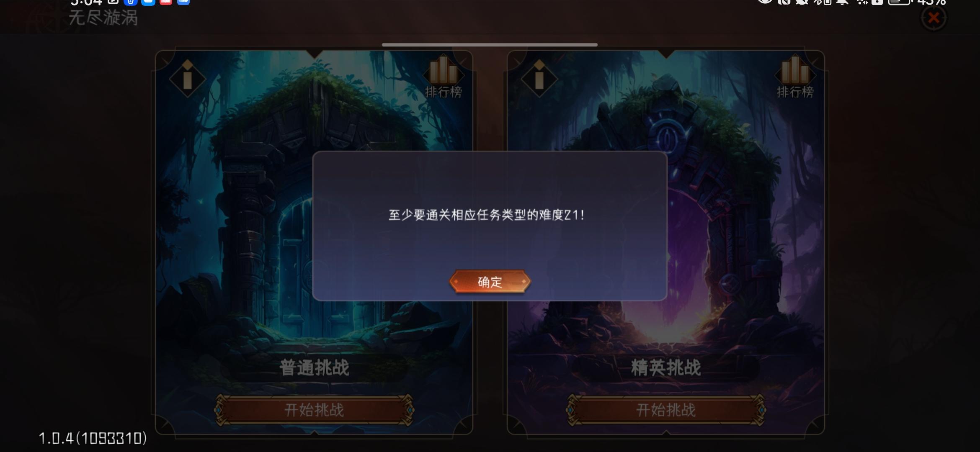Tap the red notification icon in status bar
Screen dimensions: 980x452
[x=166, y=2]
